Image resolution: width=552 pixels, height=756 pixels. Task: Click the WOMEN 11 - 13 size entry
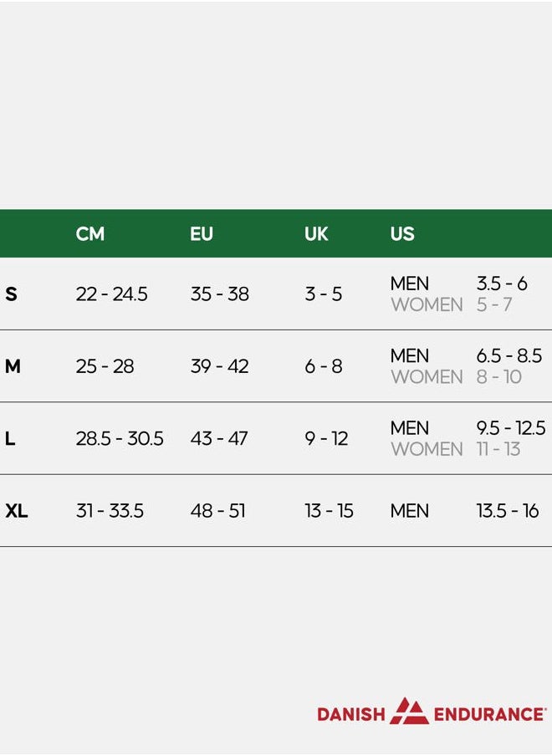coord(456,449)
